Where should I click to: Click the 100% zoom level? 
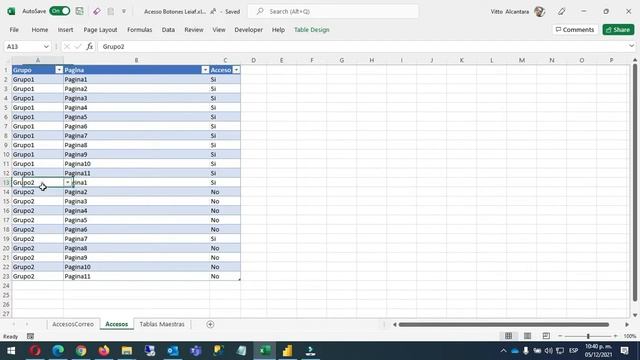(x=630, y=336)
